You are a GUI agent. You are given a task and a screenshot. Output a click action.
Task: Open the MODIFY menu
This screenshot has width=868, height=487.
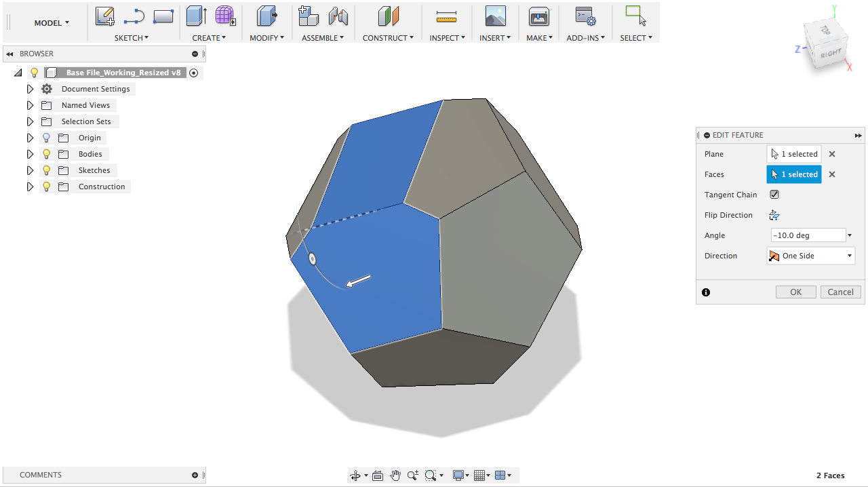click(267, 38)
